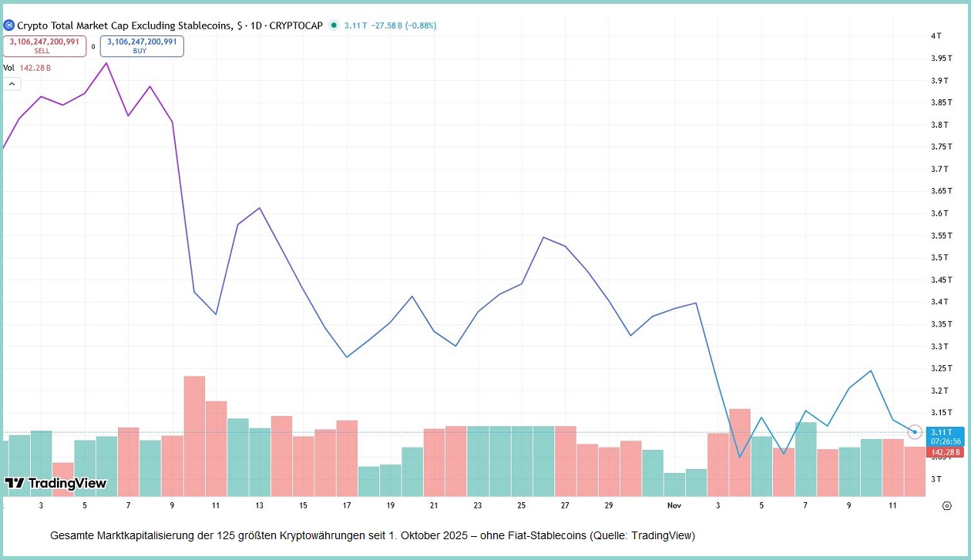Click the red 142.28 B volume label

pyautogui.click(x=946, y=452)
